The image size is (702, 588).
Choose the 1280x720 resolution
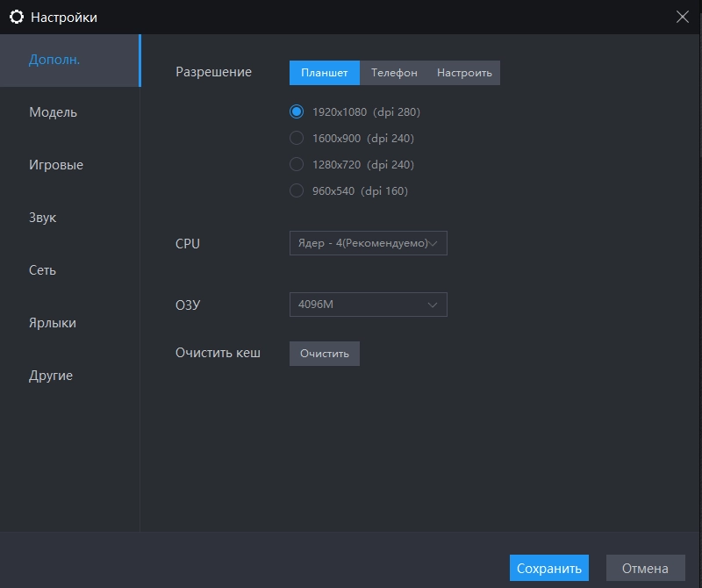(x=296, y=164)
